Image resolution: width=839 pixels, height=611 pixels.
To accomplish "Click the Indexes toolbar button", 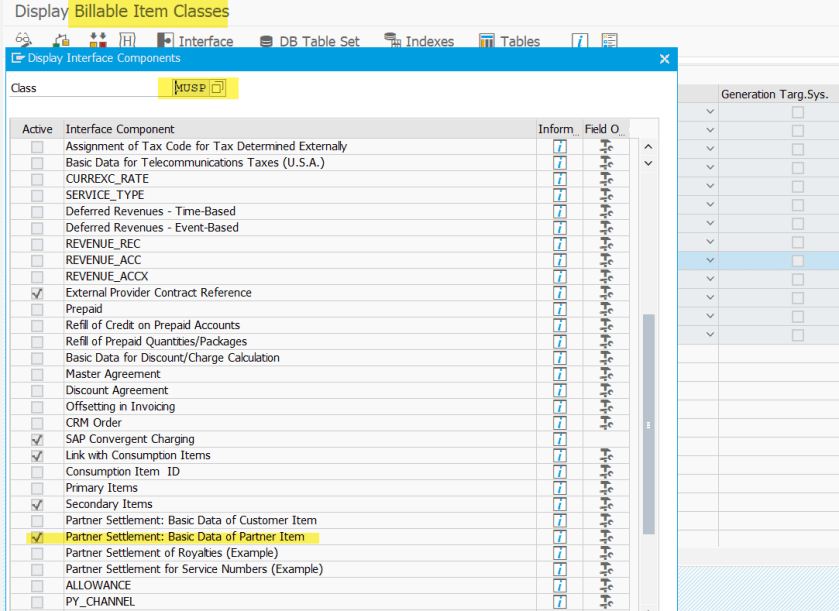I will click(419, 41).
